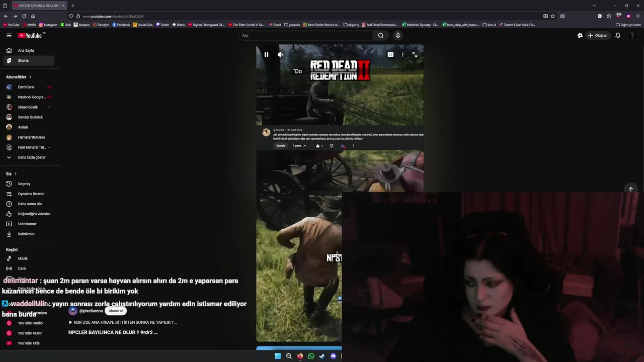Screen dimensions: 644x362
Task: Click Yanıtla under the pinned comment
Action: tap(281, 146)
